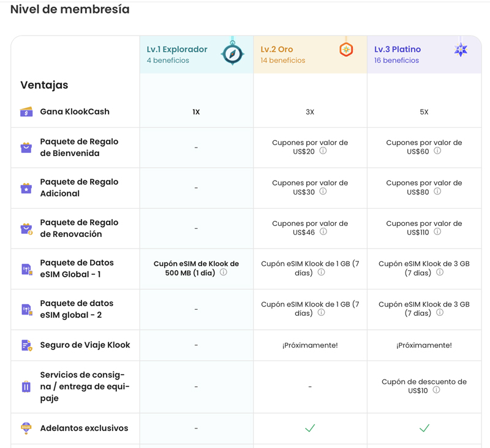This screenshot has height=448, width=490.
Task: Click the 3X KlookCash value
Action: 310,112
